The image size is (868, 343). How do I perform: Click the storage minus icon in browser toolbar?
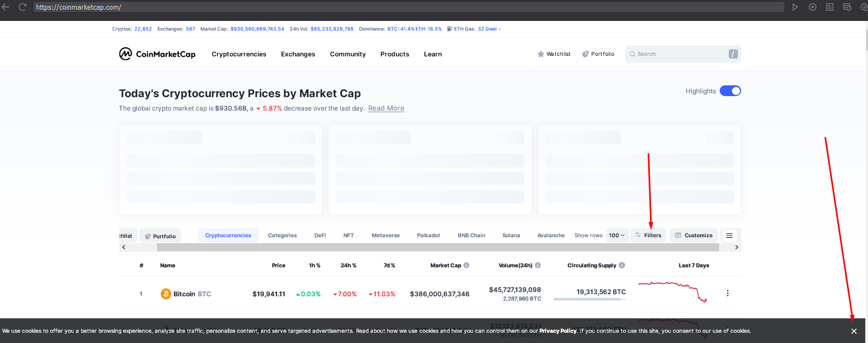tap(847, 7)
